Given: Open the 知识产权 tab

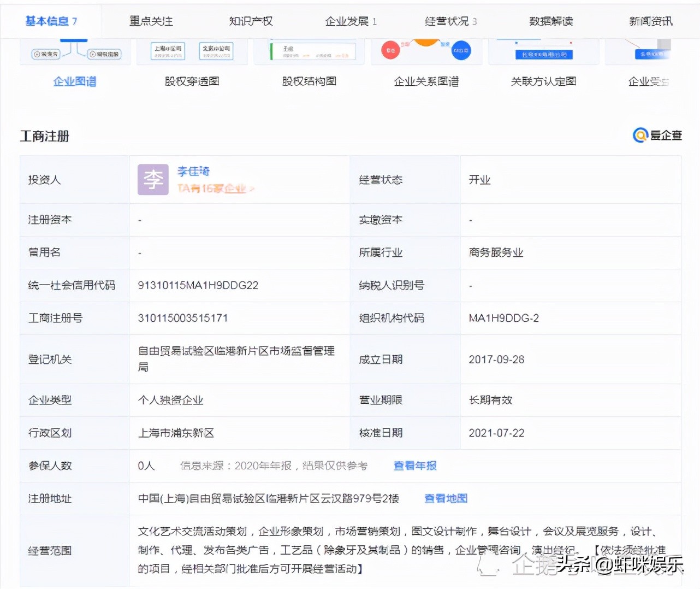Looking at the screenshot, I should tap(251, 21).
